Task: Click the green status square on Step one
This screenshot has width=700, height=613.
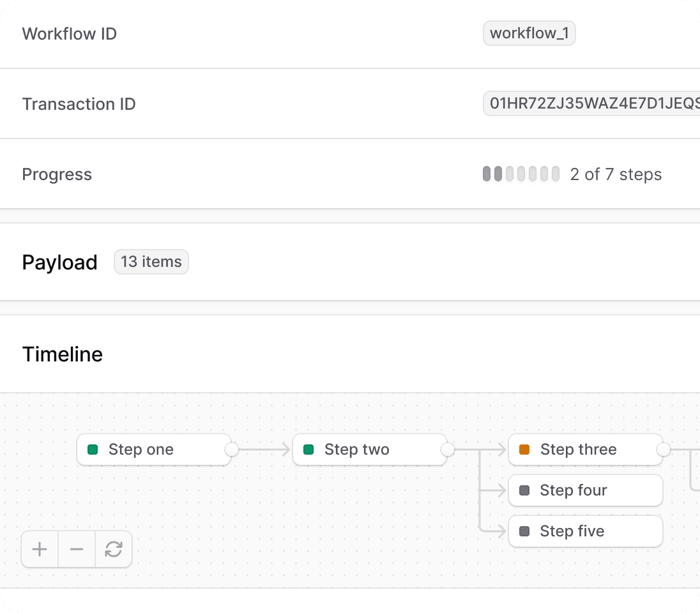Action: click(92, 450)
